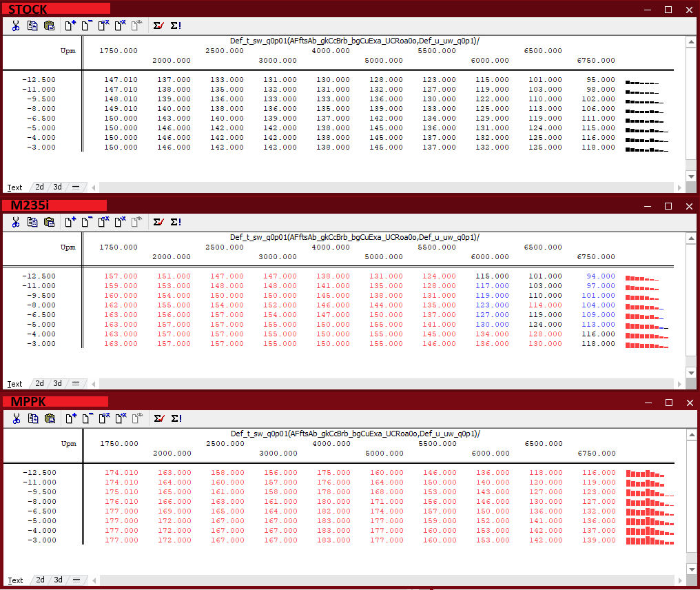Click the scroll left arrow in STOCK window

pos(94,187)
